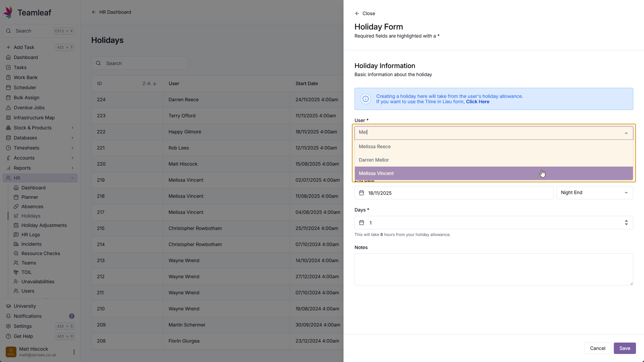Click the back arrow next to HR Dashboard
The width and height of the screenshot is (644, 362).
tap(94, 12)
